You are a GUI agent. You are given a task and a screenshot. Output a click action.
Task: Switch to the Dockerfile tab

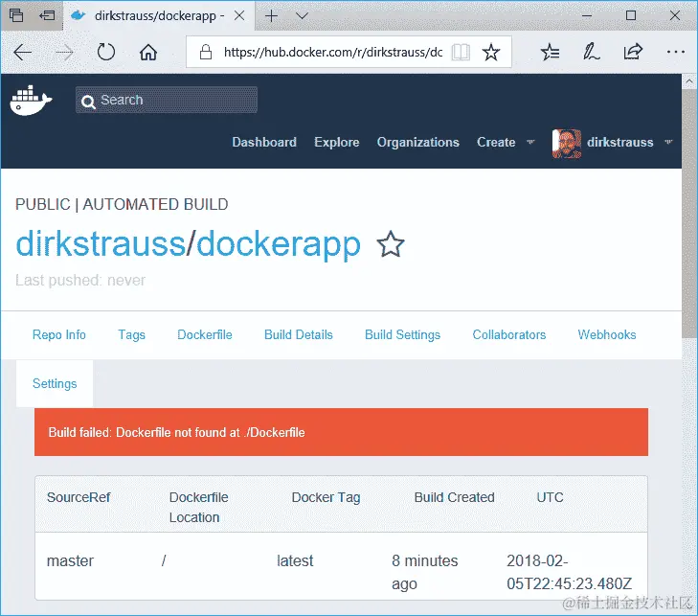205,334
